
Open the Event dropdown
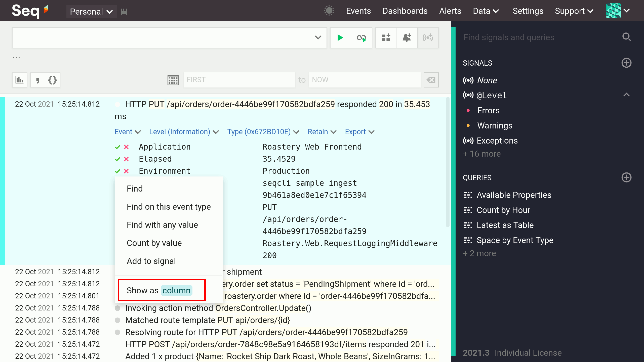pyautogui.click(x=128, y=132)
